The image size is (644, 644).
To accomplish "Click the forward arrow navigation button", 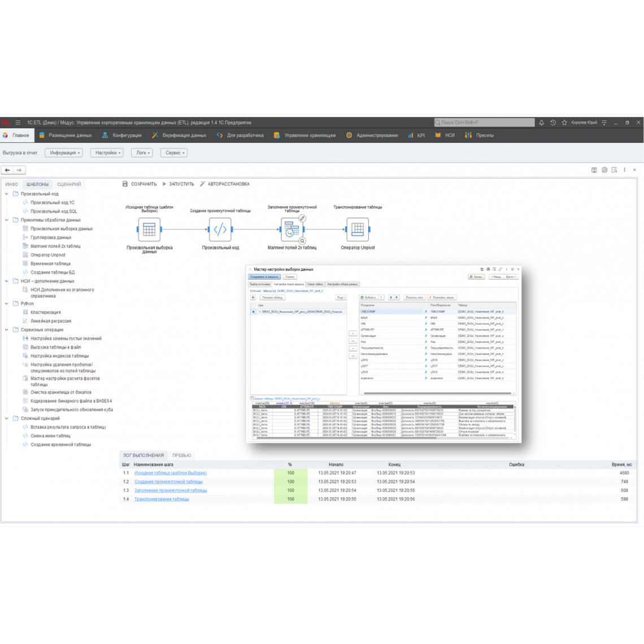I will [x=19, y=170].
